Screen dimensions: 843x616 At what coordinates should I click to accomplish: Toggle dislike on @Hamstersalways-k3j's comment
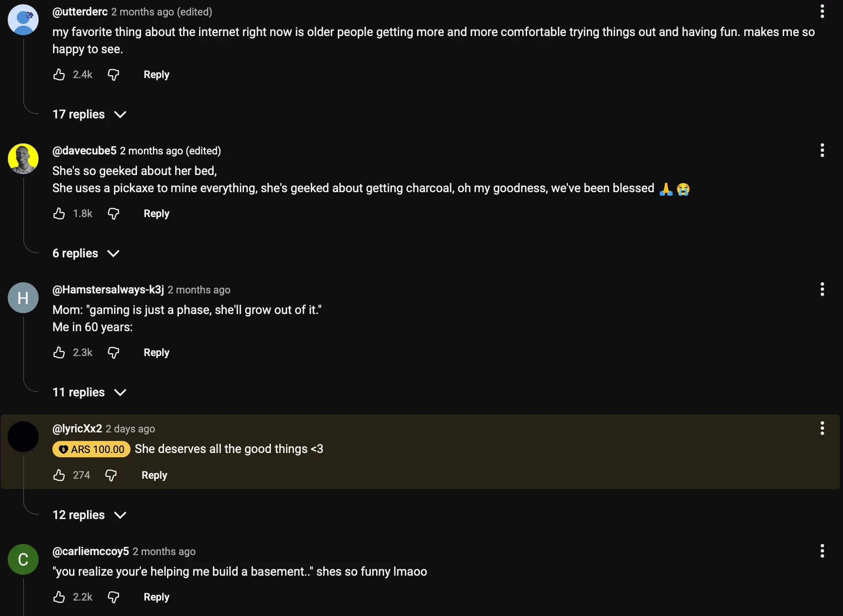(x=113, y=352)
